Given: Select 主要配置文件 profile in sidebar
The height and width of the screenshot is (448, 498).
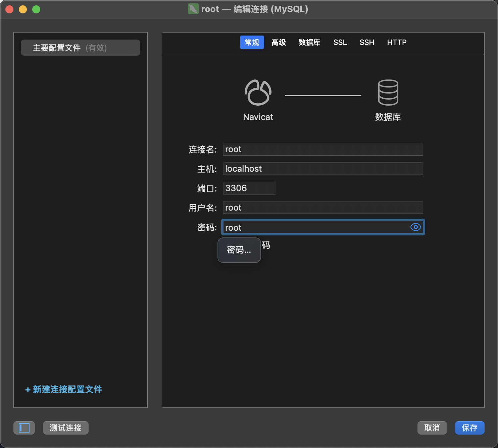Looking at the screenshot, I should click(81, 48).
